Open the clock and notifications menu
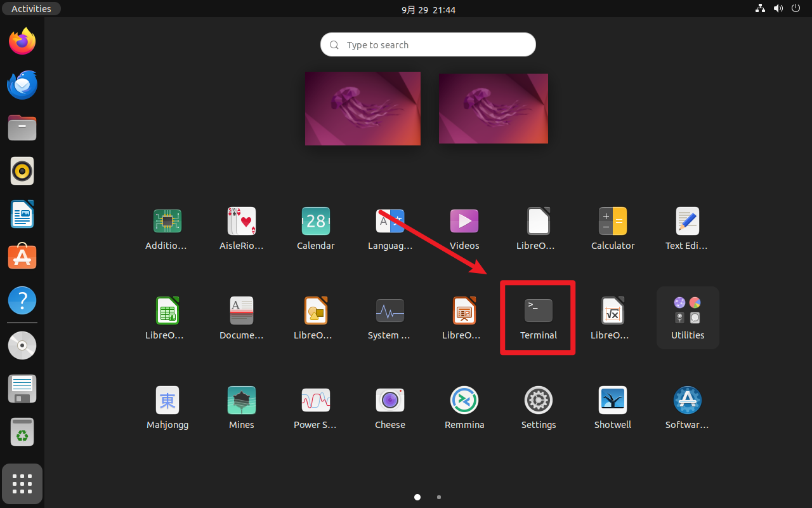 [428, 10]
